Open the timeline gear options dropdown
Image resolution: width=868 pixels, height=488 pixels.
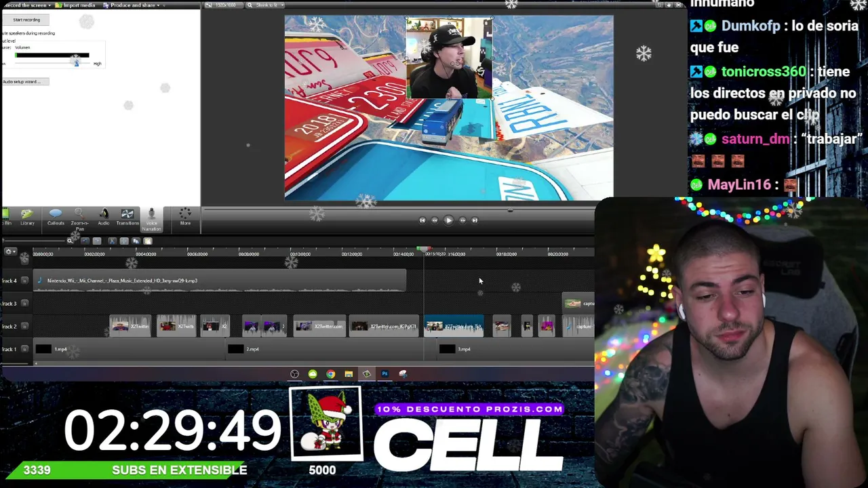click(10, 251)
